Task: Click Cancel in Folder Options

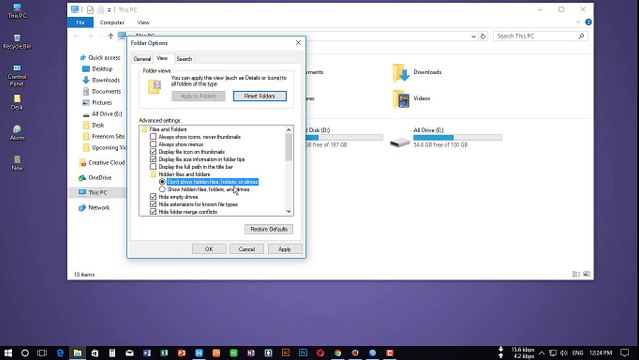Action: point(247,249)
